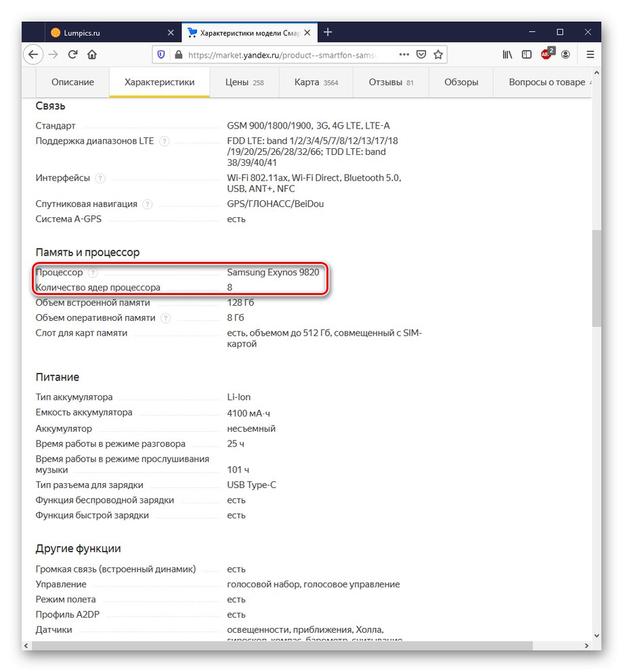This screenshot has width=623, height=672.
Task: Click the Режим полета label
Action: point(66,600)
